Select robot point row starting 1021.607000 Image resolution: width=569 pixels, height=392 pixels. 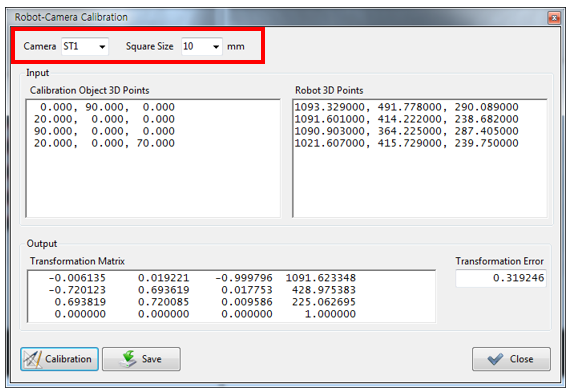[406, 143]
